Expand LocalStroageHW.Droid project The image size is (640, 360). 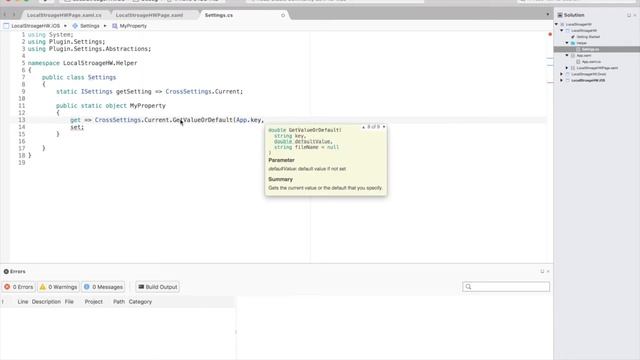click(562, 74)
